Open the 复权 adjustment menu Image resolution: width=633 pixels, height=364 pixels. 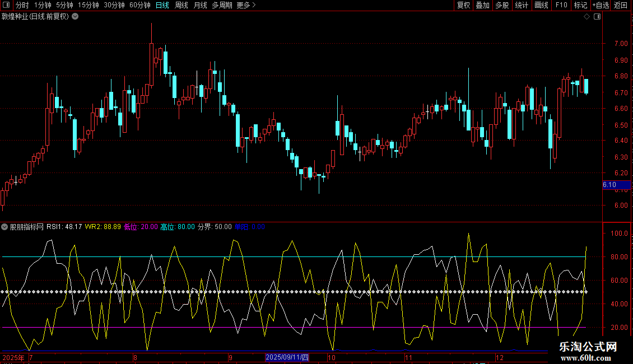pos(463,5)
